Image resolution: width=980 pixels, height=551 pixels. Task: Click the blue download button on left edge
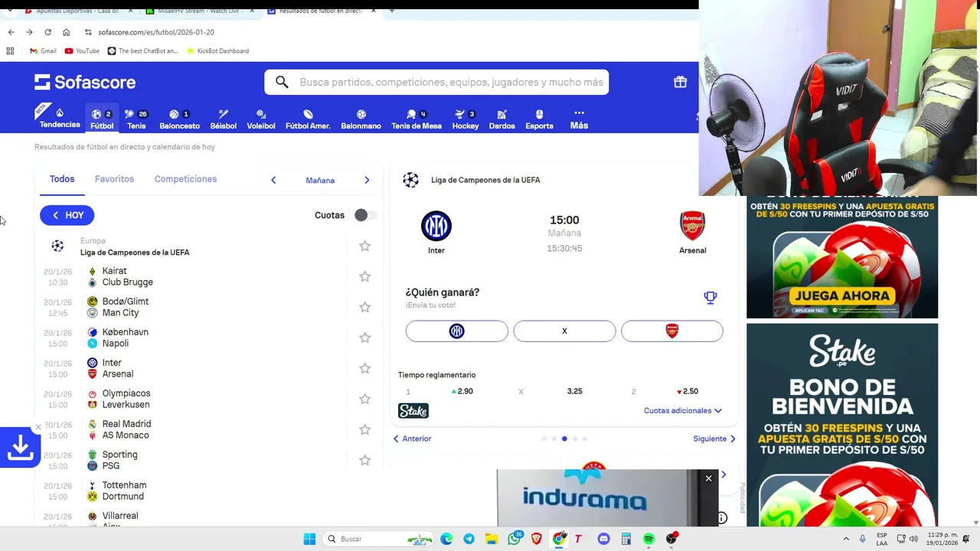point(20,448)
